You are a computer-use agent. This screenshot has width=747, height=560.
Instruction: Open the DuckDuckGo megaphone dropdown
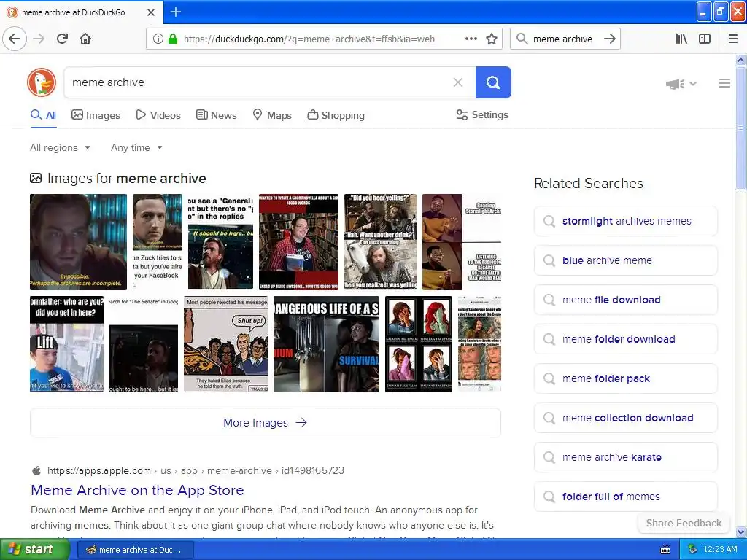click(x=681, y=84)
